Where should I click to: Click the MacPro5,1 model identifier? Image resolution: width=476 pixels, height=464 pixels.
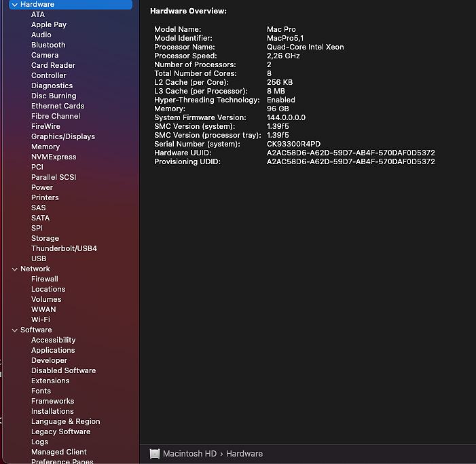[285, 38]
